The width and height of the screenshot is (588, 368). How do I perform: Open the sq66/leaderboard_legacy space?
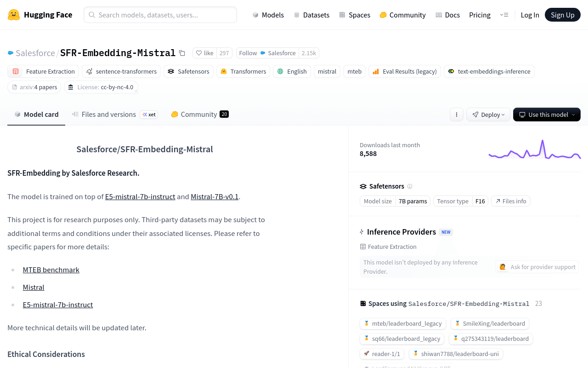(x=402, y=339)
